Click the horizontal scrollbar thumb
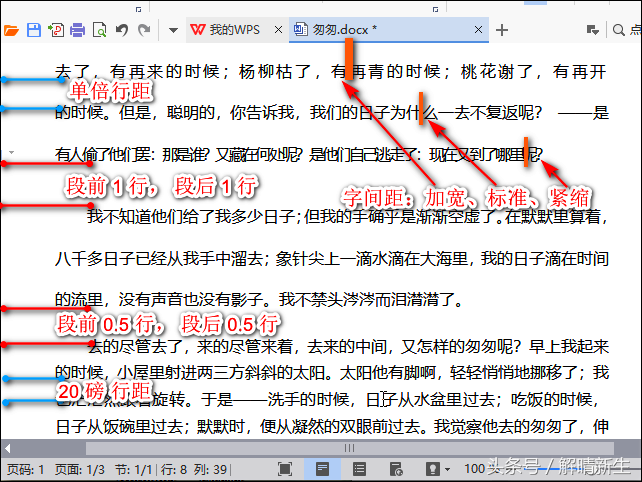 point(350,448)
